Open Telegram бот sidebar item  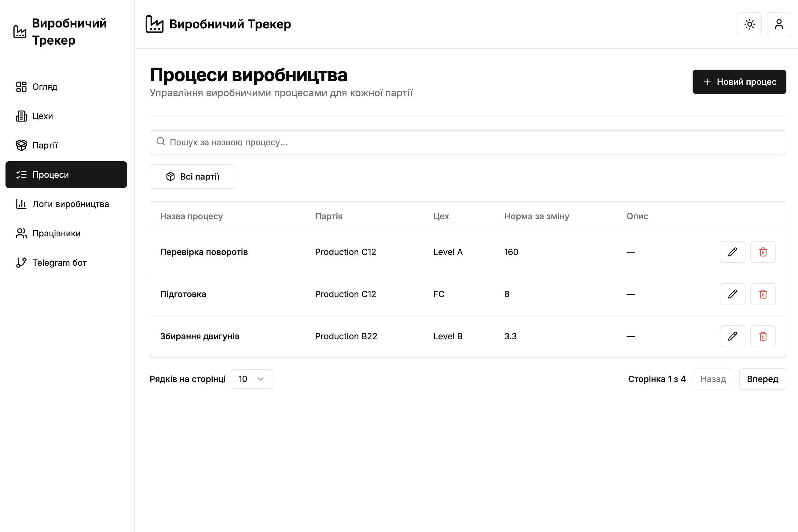[59, 263]
